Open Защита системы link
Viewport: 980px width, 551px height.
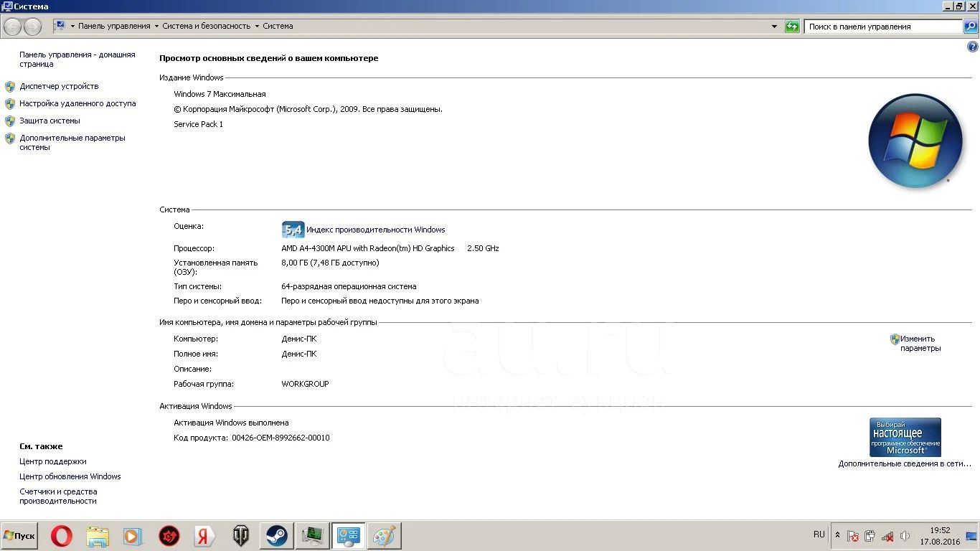50,121
